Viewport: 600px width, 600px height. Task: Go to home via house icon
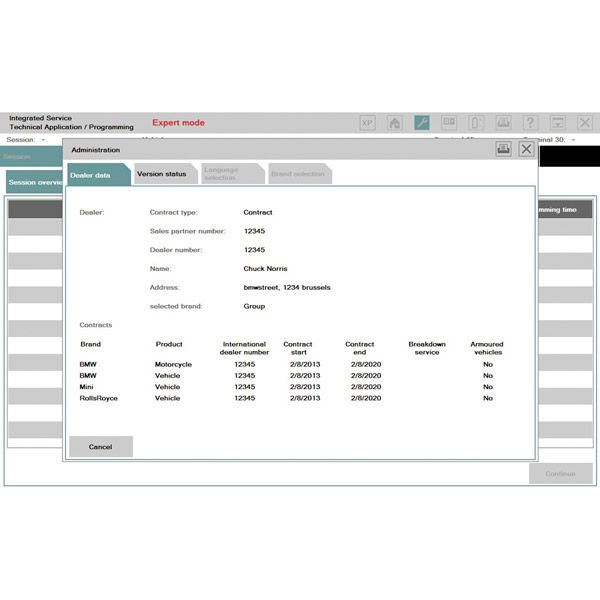click(x=395, y=123)
